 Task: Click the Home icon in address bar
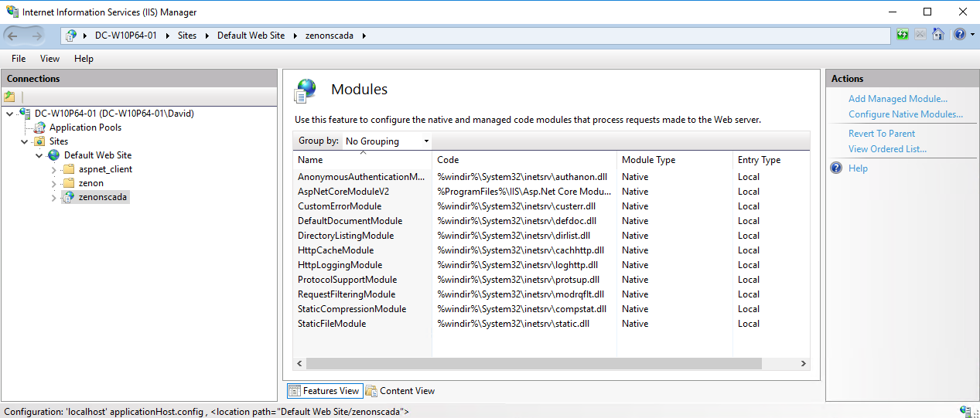(938, 35)
